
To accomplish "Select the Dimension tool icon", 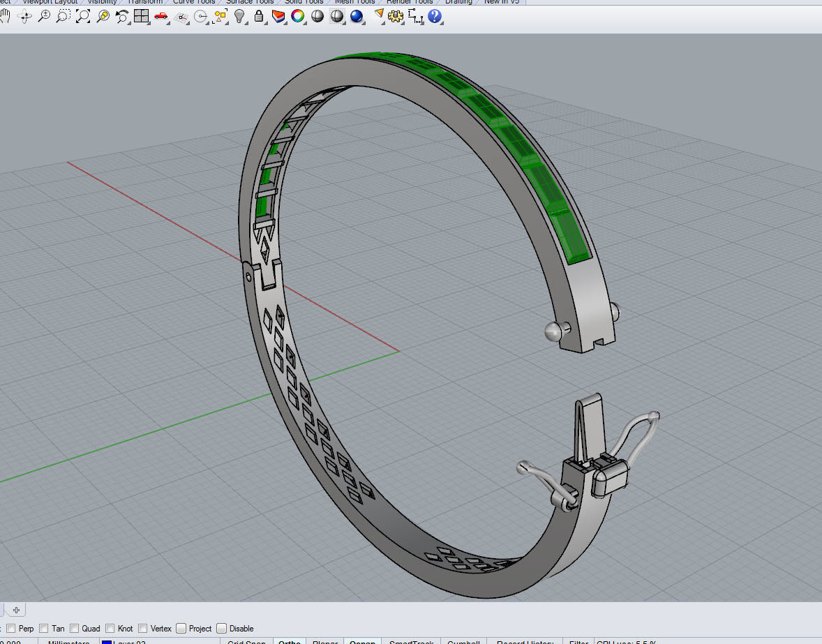I will coord(415,17).
